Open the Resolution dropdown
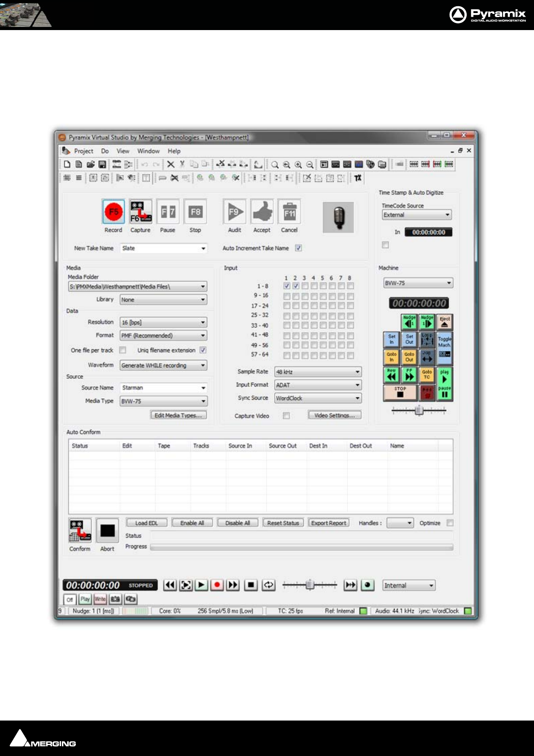This screenshot has height=756, width=534. [203, 322]
